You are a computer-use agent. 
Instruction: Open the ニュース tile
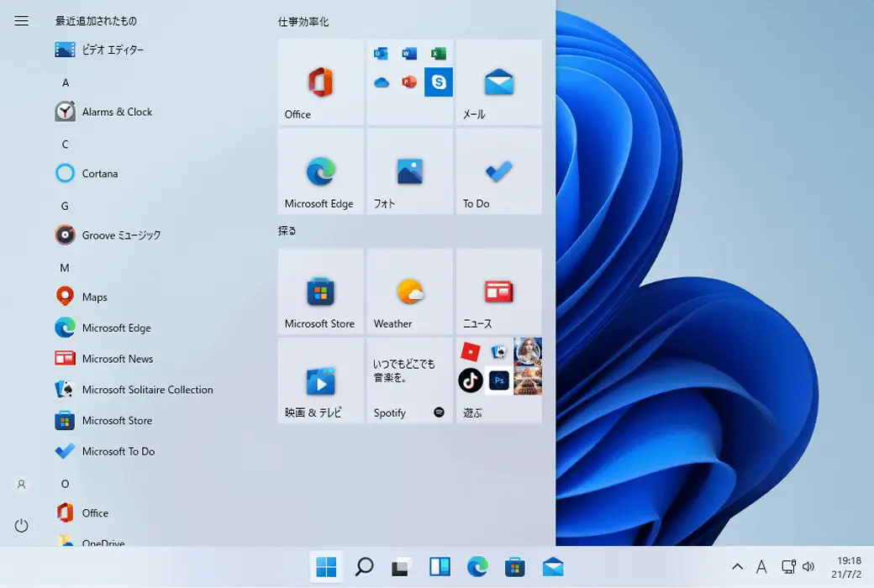(499, 291)
